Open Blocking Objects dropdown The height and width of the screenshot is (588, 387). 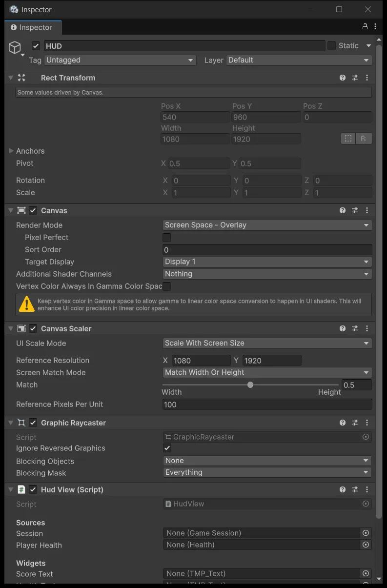tap(267, 461)
